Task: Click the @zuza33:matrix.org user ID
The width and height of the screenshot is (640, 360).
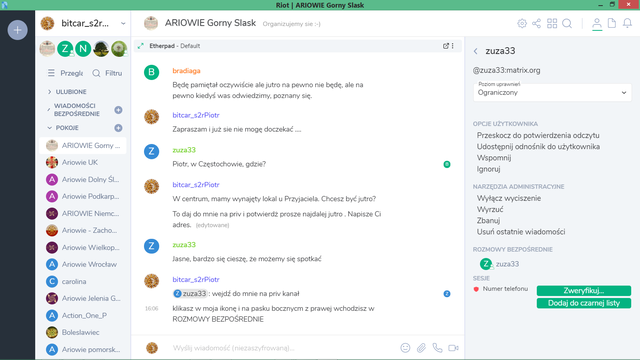Action: coord(506,70)
